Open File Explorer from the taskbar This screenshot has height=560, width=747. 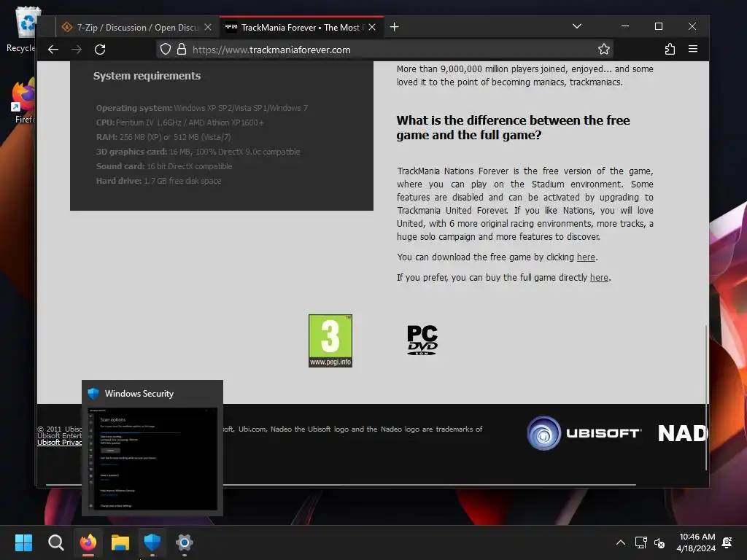pyautogui.click(x=120, y=542)
